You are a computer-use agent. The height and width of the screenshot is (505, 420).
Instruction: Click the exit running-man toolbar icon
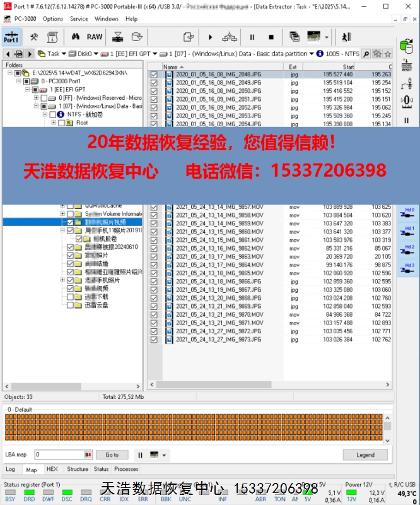346,37
